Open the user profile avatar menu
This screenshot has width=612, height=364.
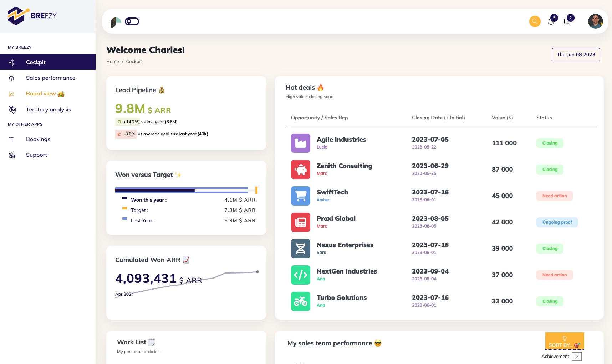[595, 21]
